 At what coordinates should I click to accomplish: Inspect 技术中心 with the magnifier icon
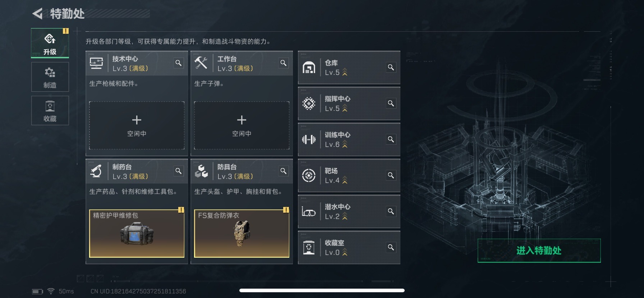pos(178,63)
